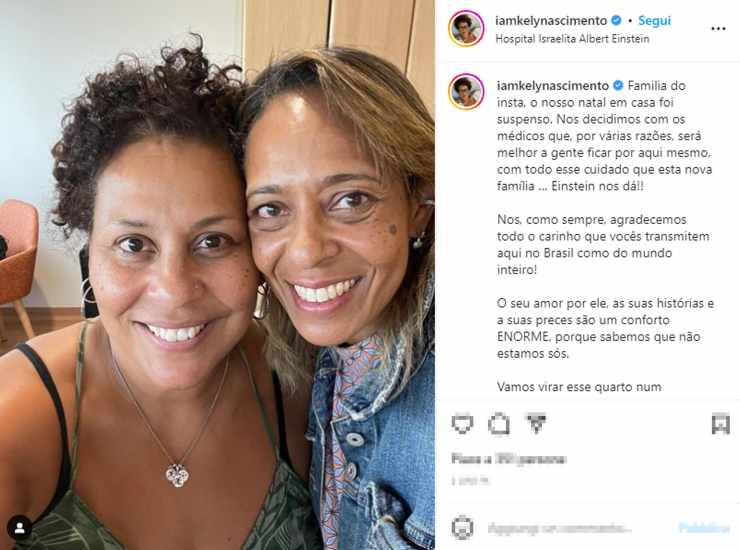Open profile avatar beside the caption
Screen dimensions: 740x550
coord(466,91)
